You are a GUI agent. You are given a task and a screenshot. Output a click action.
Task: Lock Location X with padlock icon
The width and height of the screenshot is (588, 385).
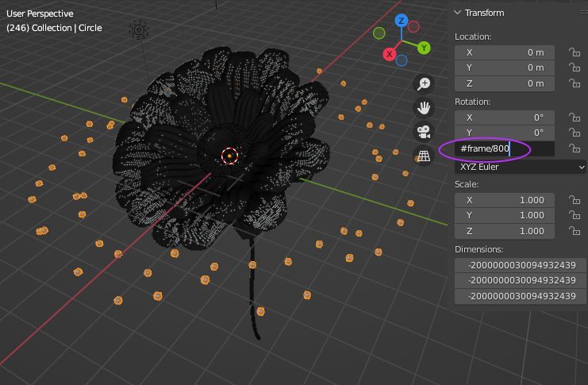[575, 52]
